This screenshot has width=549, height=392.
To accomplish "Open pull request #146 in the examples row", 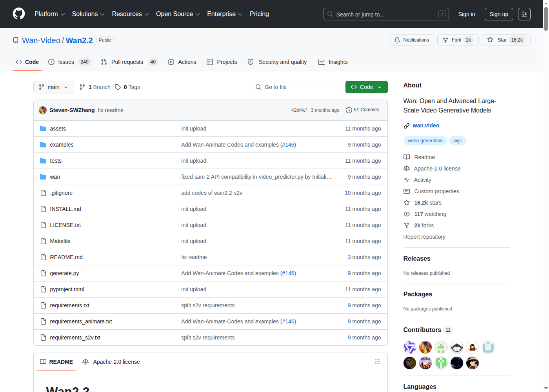I will tap(288, 145).
